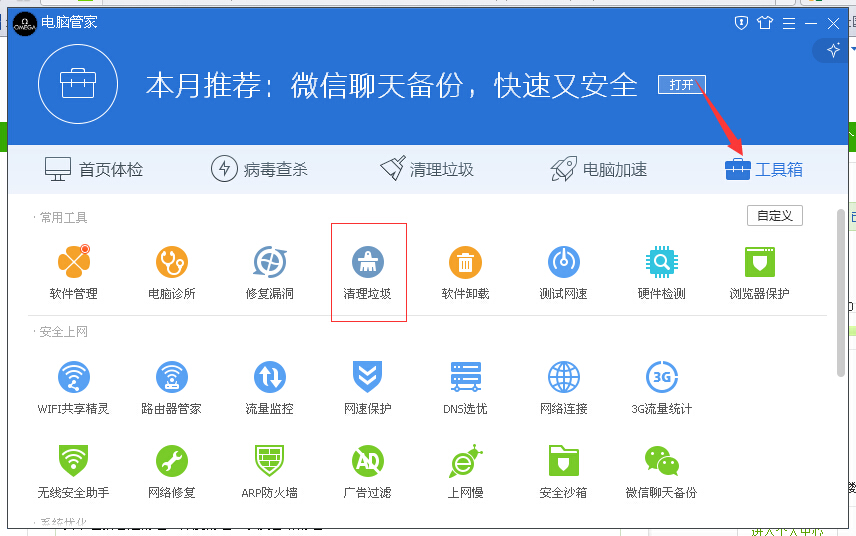
Task: Open the main menu hamburger icon
Action: coord(789,23)
